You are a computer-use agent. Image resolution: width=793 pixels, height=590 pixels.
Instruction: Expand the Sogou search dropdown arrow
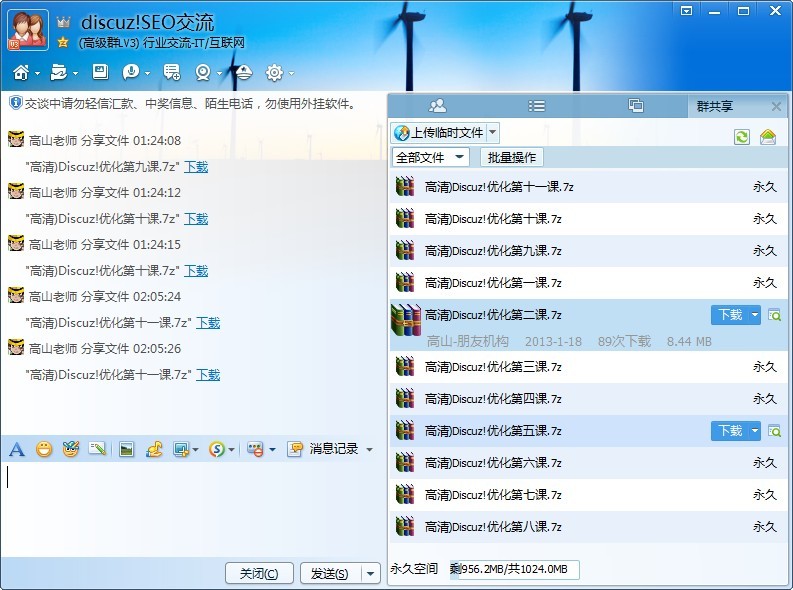click(231, 449)
